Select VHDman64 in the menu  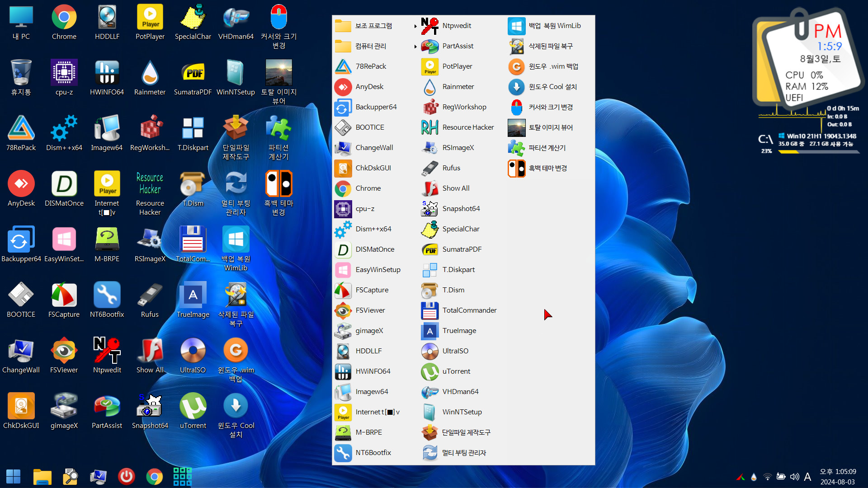pos(462,392)
